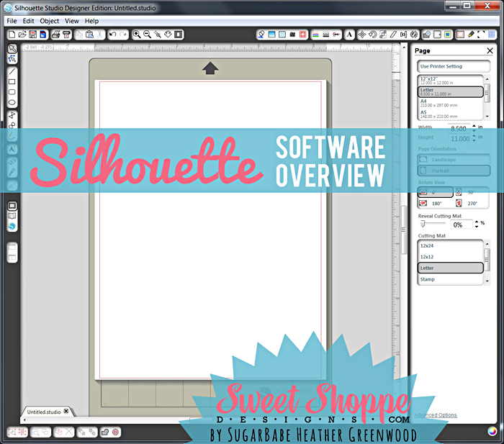Increase the Width stepper value
This screenshot has height=444, width=504.
[x=474, y=126]
